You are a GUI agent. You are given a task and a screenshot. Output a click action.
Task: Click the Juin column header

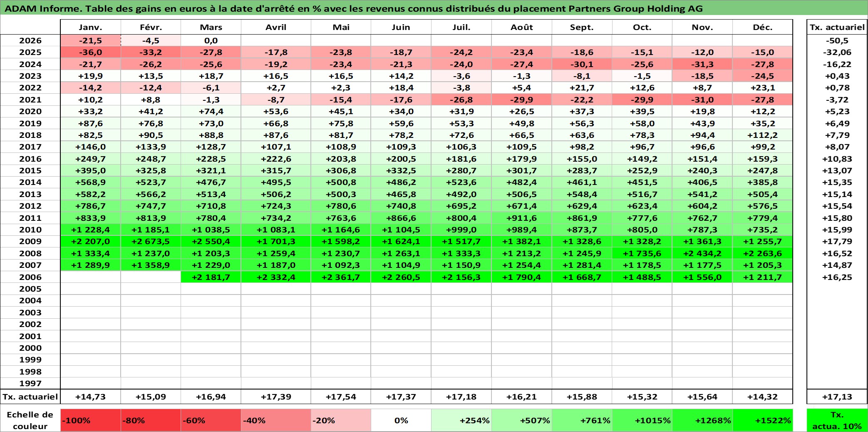point(401,27)
